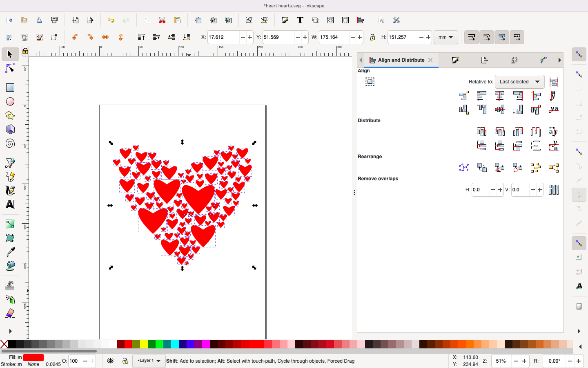Viewport: 588px width, 368px height.
Task: Open the Layer 1 selector dropdown
Action: (x=149, y=361)
